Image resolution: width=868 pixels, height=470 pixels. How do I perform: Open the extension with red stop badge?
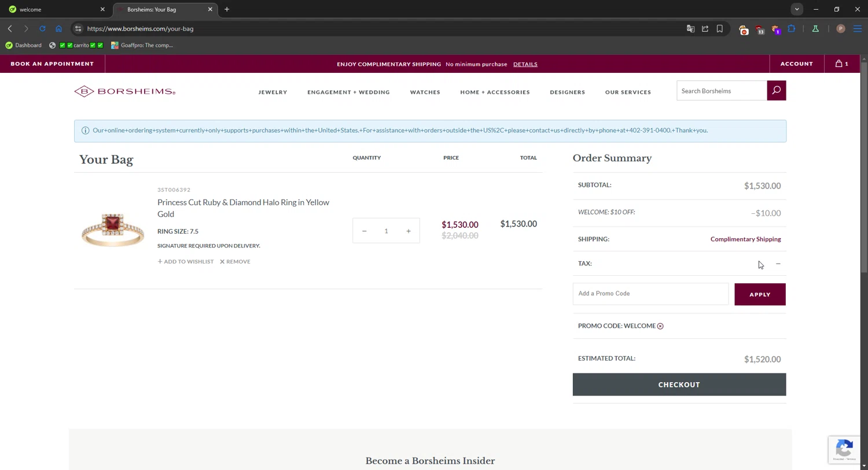click(744, 29)
